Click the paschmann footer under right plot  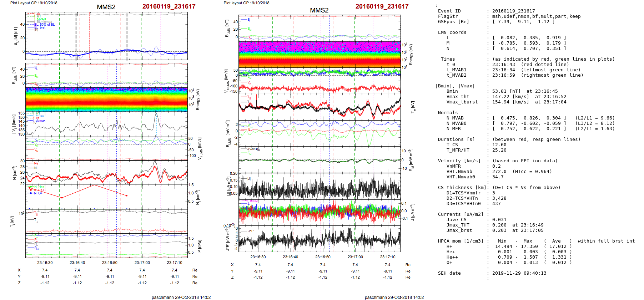point(394,297)
